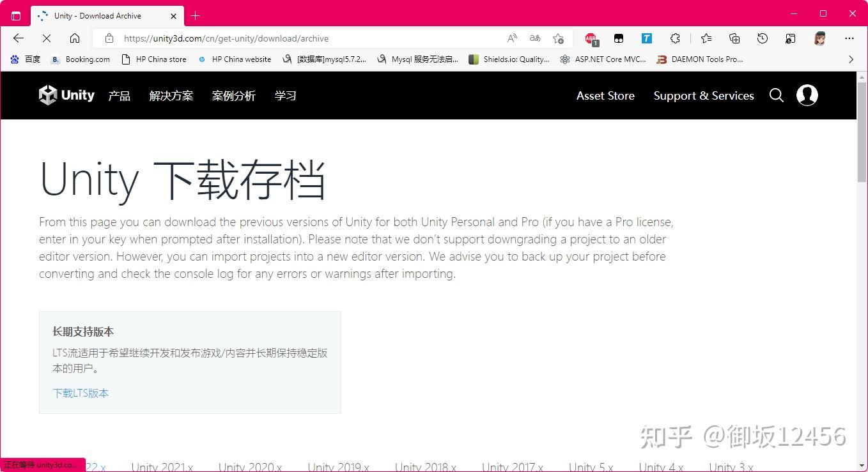This screenshot has width=868, height=472.
Task: Open browsing History icon
Action: coord(763,38)
